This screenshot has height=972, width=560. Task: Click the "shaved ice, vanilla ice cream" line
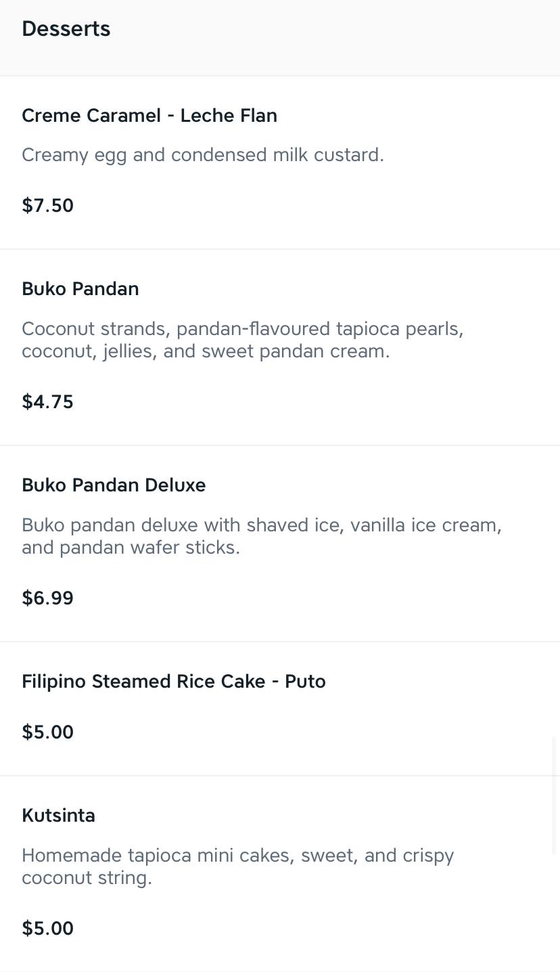pos(262,525)
